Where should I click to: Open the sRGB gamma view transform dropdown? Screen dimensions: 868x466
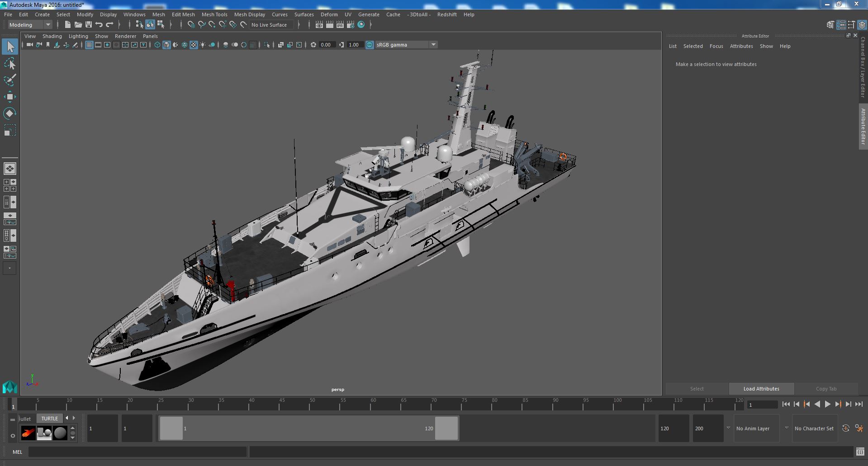[x=406, y=45]
